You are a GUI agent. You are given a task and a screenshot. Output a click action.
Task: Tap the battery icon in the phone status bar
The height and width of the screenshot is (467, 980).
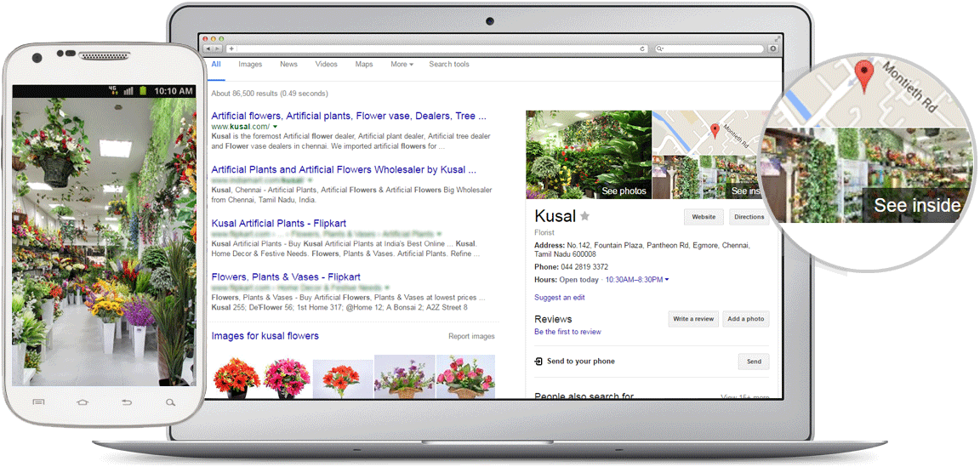point(143,91)
